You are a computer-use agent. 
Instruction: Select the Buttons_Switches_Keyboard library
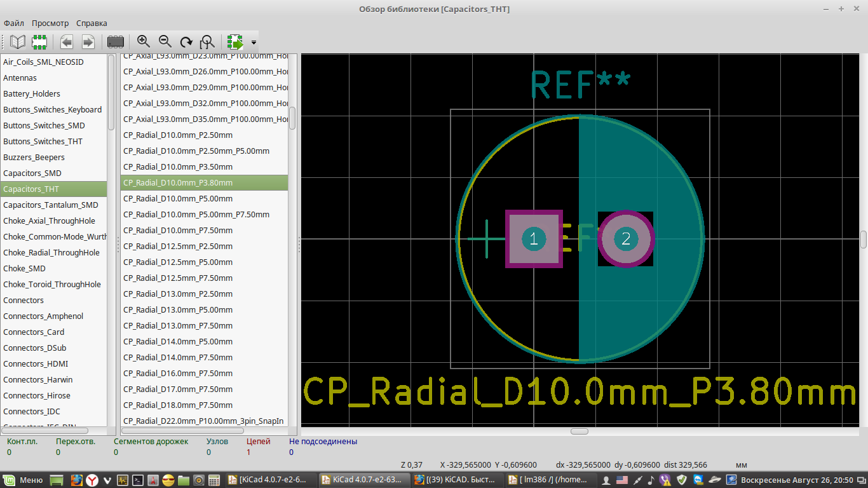tap(53, 109)
